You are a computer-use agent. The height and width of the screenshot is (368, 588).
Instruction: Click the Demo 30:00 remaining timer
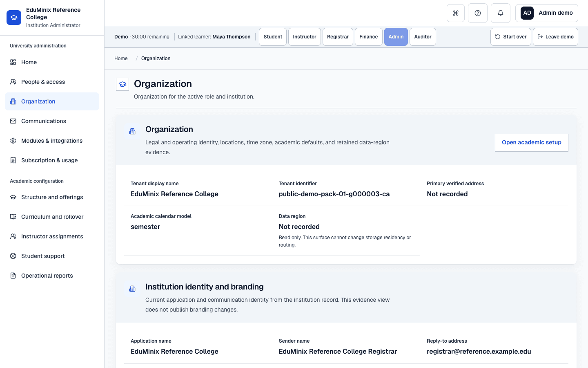142,37
